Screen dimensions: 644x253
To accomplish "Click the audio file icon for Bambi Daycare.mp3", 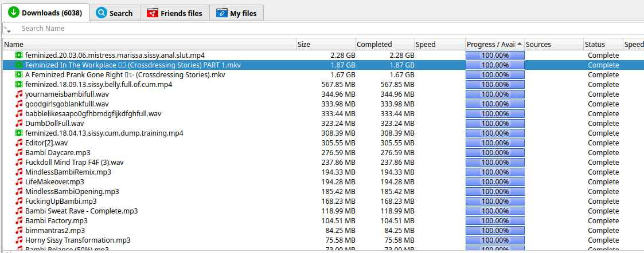I will coord(19,153).
